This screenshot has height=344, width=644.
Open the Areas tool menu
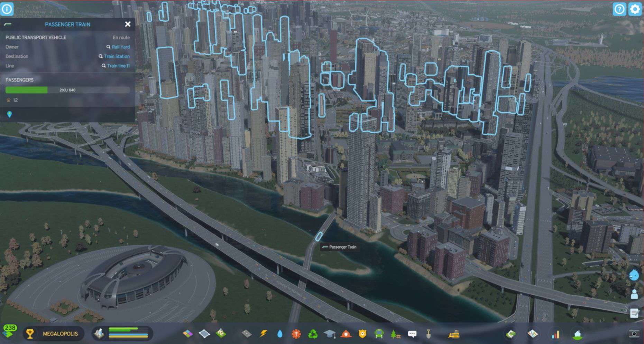(204, 334)
